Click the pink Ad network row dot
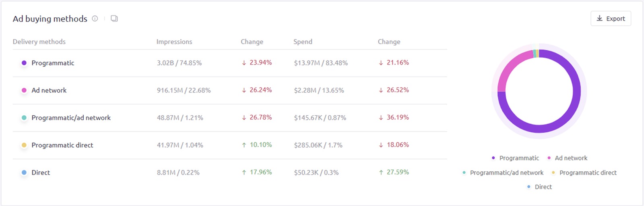 tap(24, 90)
